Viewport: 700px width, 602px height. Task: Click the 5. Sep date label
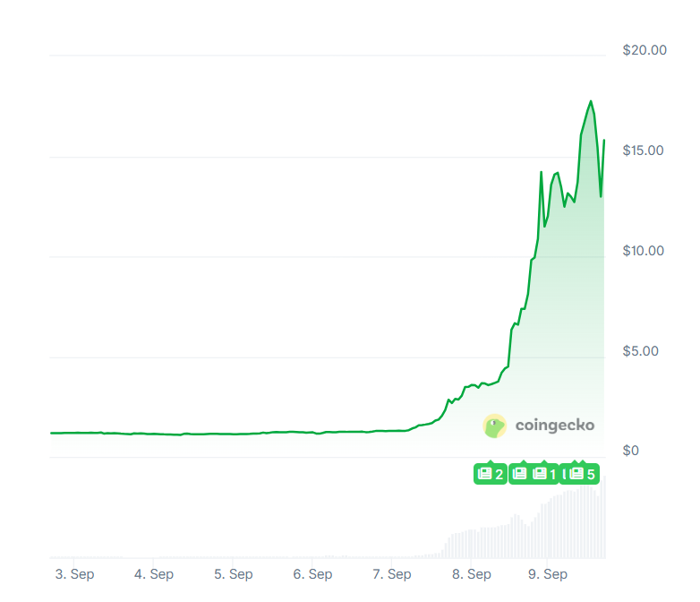[233, 574]
